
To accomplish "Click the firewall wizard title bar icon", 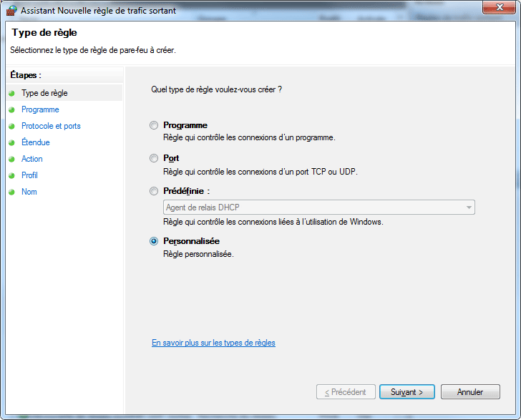I will click(11, 9).
